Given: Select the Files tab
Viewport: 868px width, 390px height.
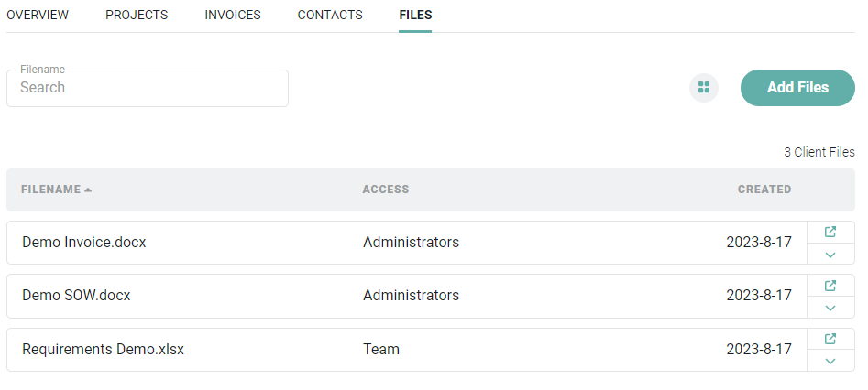Looking at the screenshot, I should [415, 16].
